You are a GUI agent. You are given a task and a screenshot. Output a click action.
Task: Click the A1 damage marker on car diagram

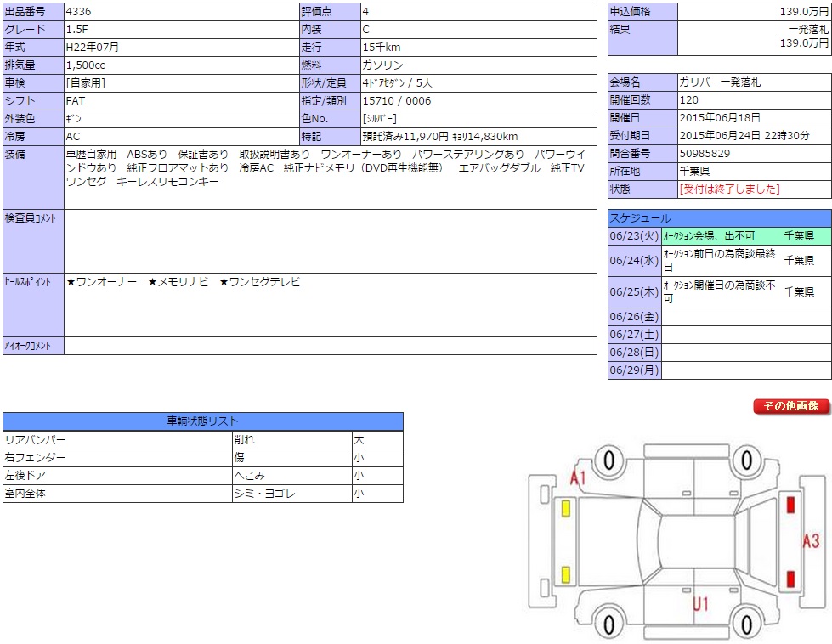(579, 478)
